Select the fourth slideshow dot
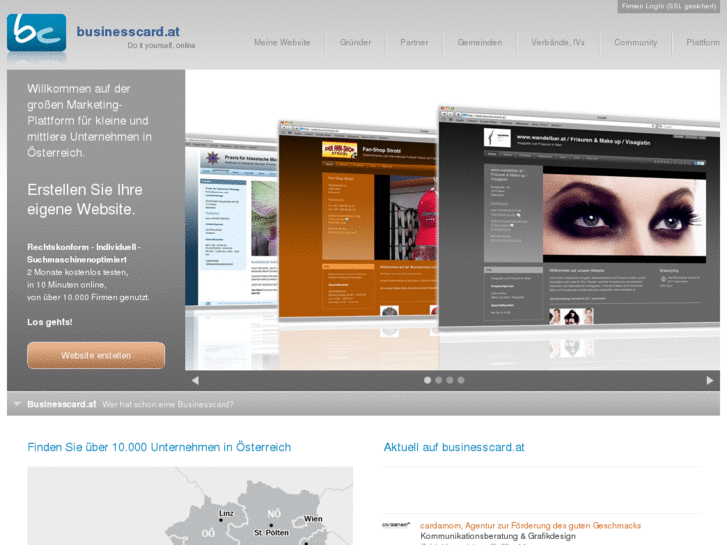Screen dimensions: 727x545 pos(461,380)
